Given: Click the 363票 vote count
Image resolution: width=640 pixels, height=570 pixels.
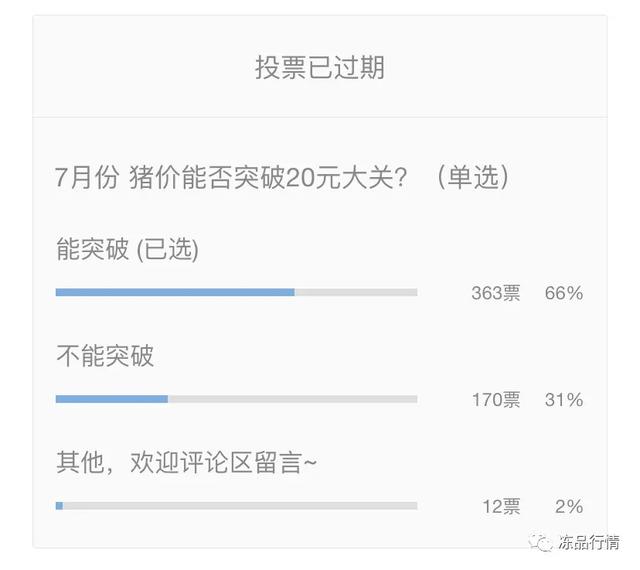Looking at the screenshot, I should (496, 293).
